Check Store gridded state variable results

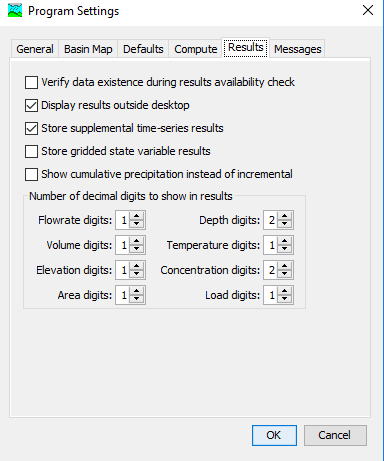[x=31, y=151]
